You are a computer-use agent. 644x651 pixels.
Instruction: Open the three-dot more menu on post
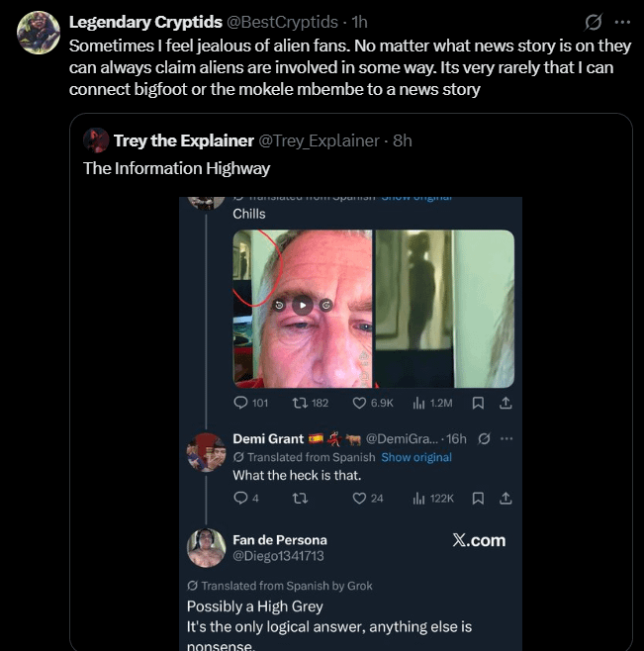pos(622,22)
